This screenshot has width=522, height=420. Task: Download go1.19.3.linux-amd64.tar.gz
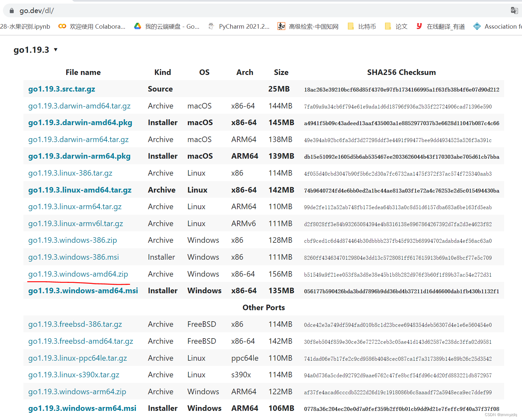coord(80,190)
